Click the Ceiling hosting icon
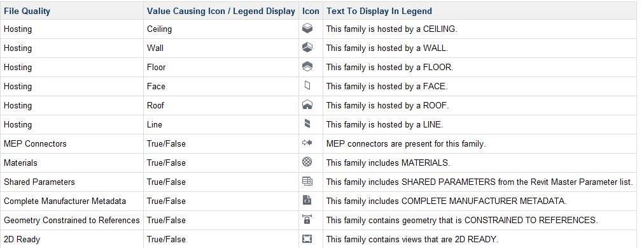 307,28
